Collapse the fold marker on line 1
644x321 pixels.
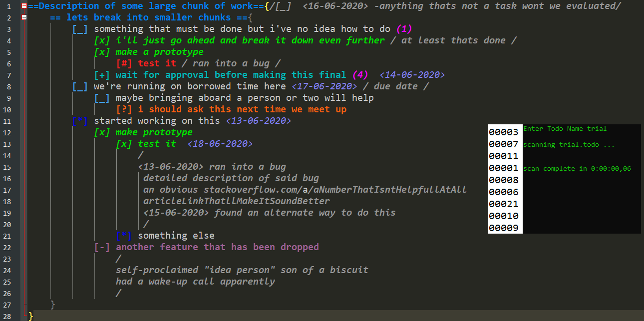pyautogui.click(x=24, y=6)
